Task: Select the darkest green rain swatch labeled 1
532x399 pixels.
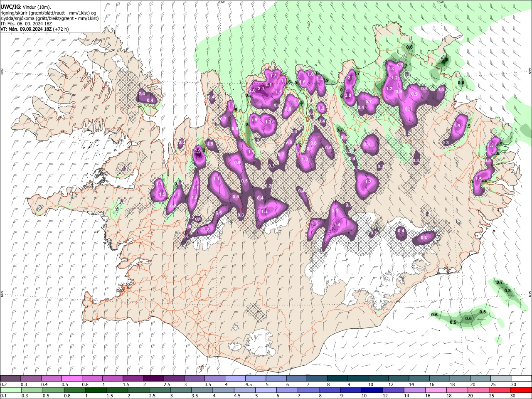Action: (96, 390)
